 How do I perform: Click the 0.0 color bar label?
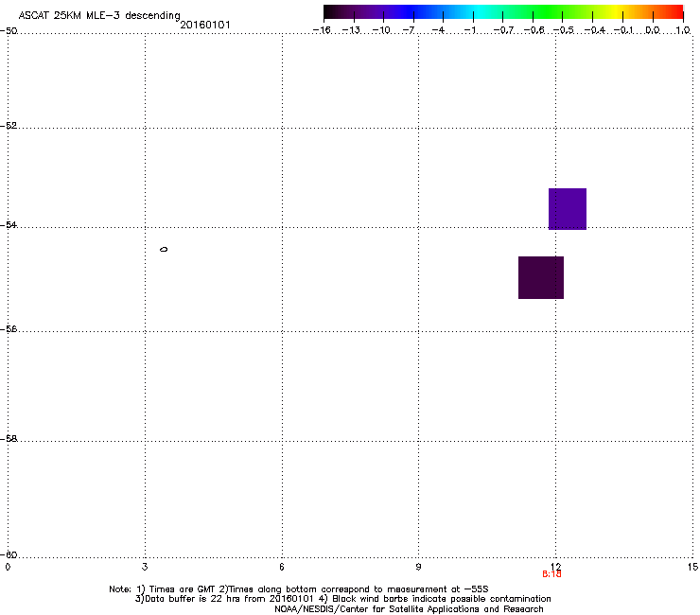(653, 30)
